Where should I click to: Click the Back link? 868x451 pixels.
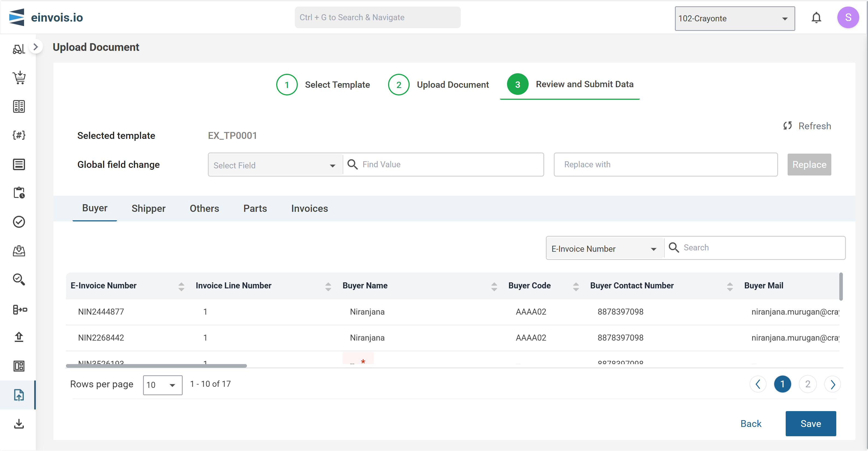(751, 423)
